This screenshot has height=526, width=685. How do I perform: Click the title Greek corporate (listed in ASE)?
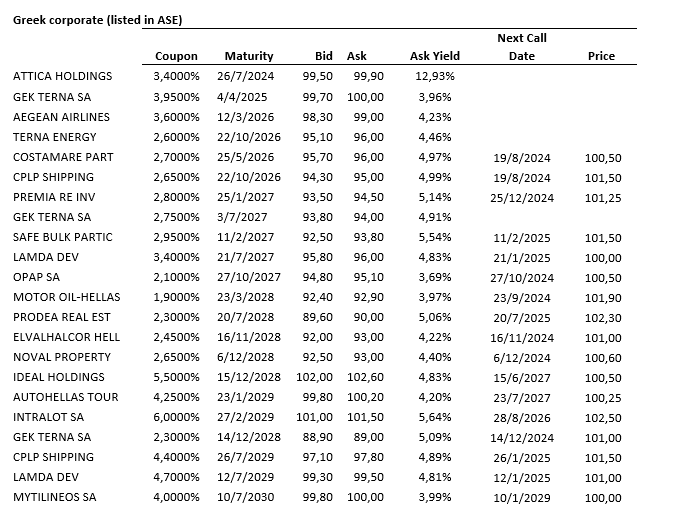click(97, 20)
